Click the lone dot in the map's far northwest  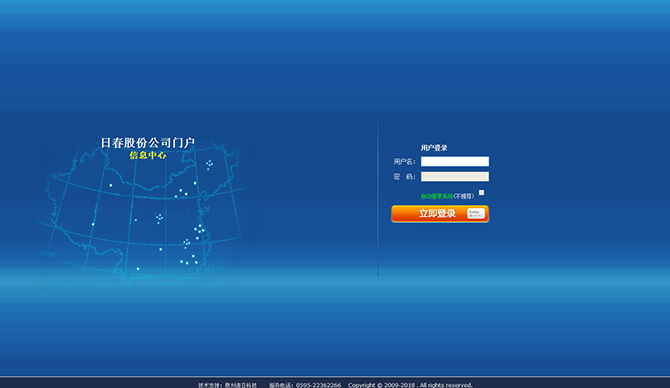point(111,185)
